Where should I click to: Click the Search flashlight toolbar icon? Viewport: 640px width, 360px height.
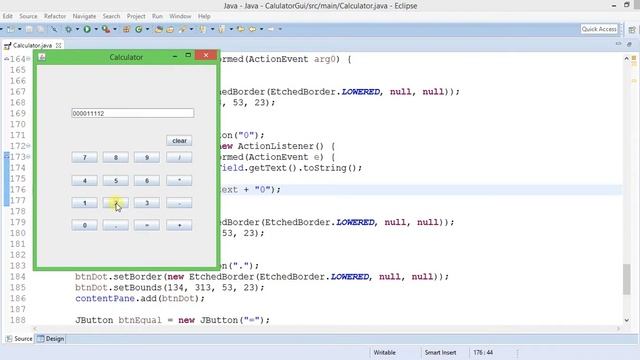click(182, 29)
